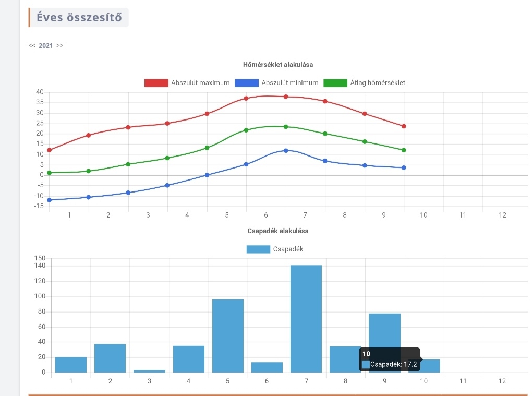The height and width of the screenshot is (396, 532).
Task: Click the month 4 precipitation bar
Action: [188, 359]
